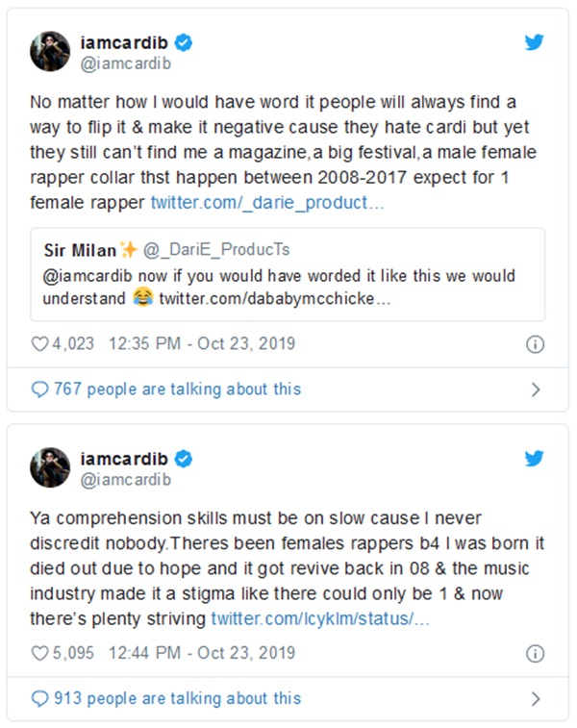The image size is (577, 728).
Task: Open the twitter.com/_darie_product link
Action: click(x=267, y=204)
